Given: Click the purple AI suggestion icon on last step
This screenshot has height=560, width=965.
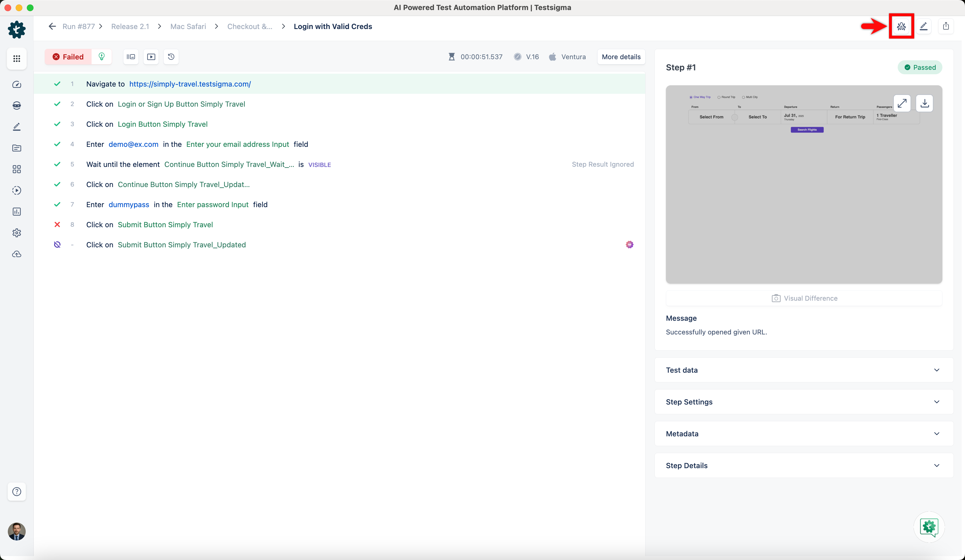Looking at the screenshot, I should click(x=629, y=245).
